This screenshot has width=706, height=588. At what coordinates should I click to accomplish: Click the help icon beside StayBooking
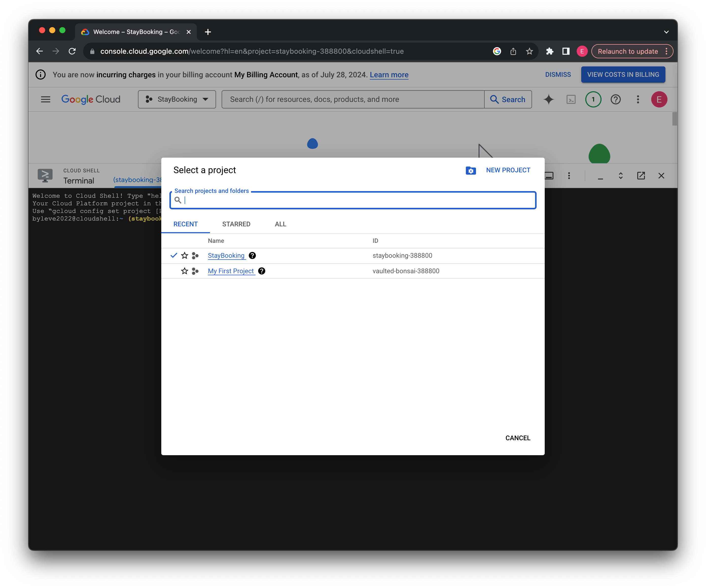[252, 255]
